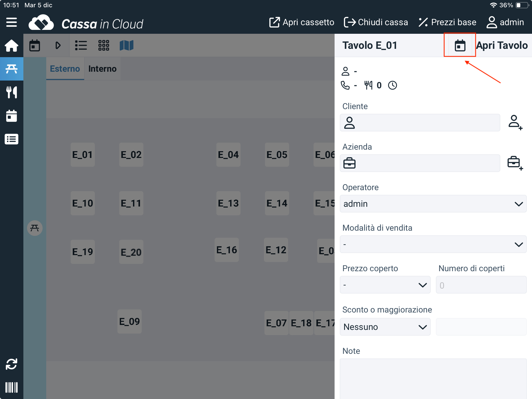Switch to list view of tables
Screen dimensions: 532x399
point(81,45)
